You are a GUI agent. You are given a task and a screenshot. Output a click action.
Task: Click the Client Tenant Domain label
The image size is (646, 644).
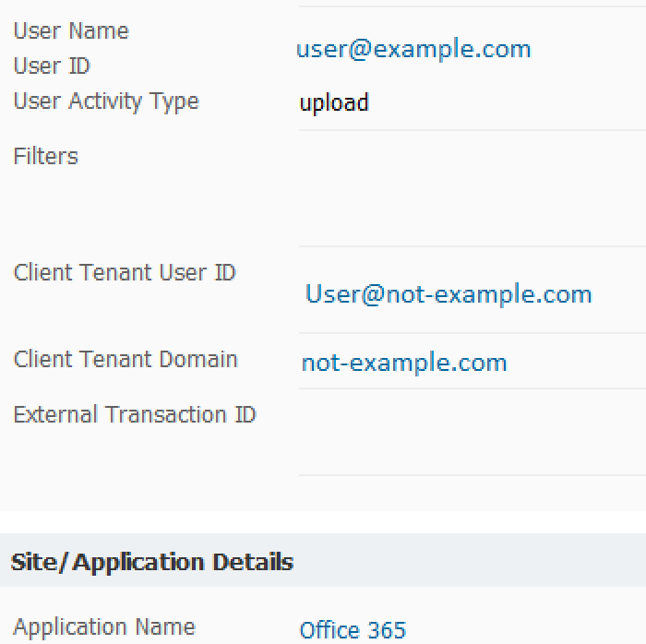click(126, 360)
